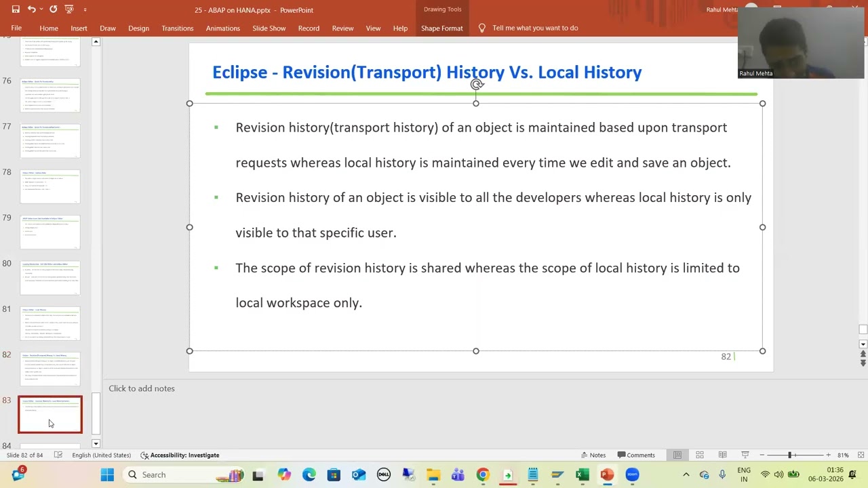The width and height of the screenshot is (868, 488).
Task: Open the File menu
Action: (x=16, y=28)
